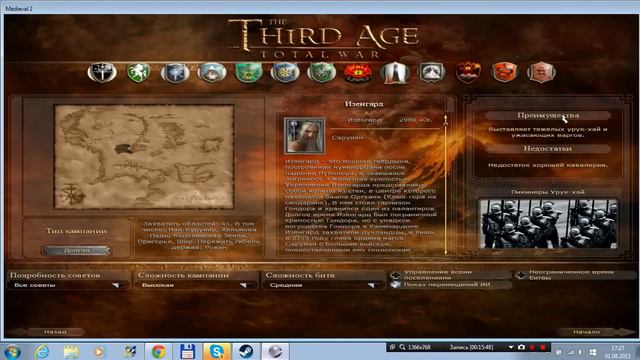The width and height of the screenshot is (640, 360).
Task: Open the floppy disk app in taskbar
Action: click(187, 351)
